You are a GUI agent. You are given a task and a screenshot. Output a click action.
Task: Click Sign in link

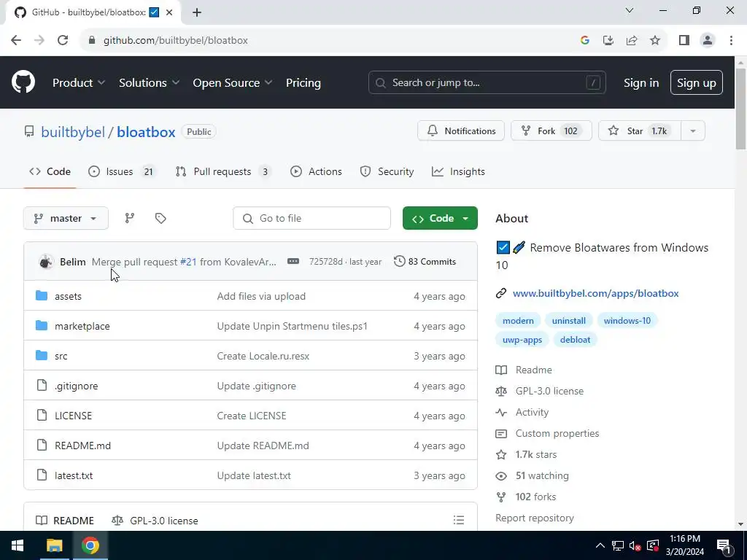pos(641,82)
